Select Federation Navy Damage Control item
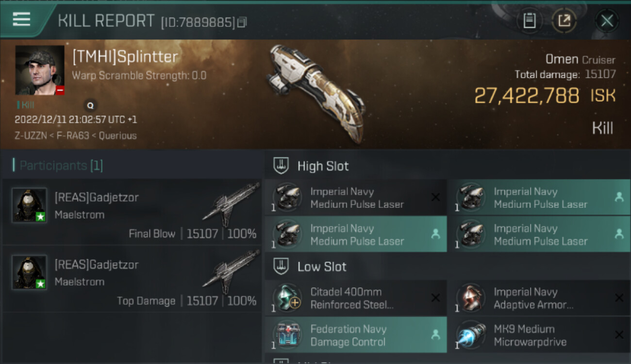 (356, 335)
